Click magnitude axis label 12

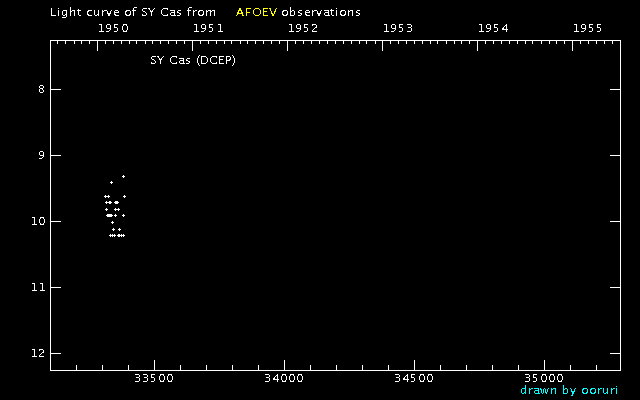click(38, 353)
